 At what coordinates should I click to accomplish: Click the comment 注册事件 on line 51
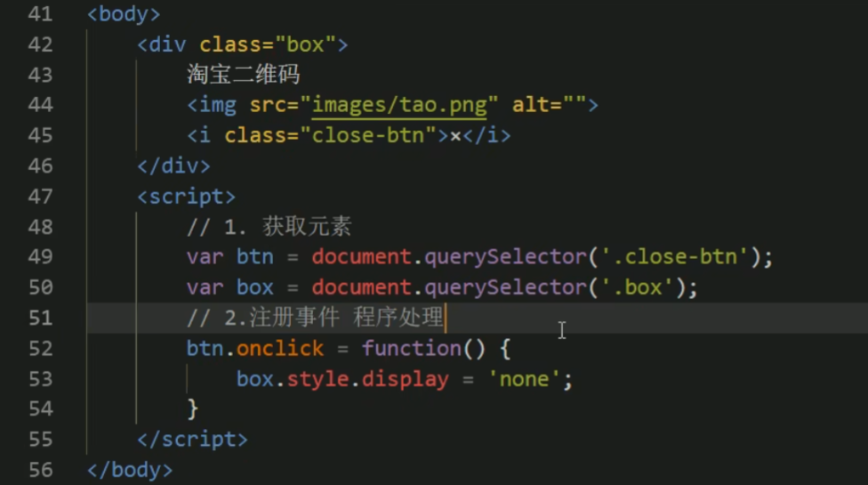click(294, 318)
